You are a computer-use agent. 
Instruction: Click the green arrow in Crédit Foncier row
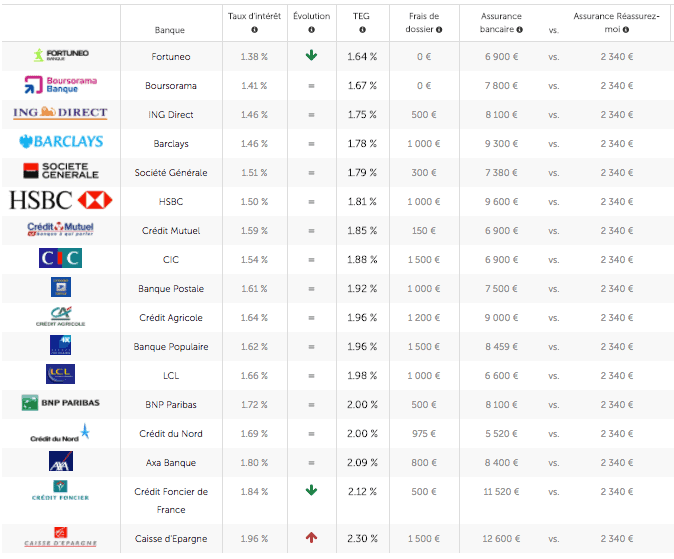coord(311,491)
